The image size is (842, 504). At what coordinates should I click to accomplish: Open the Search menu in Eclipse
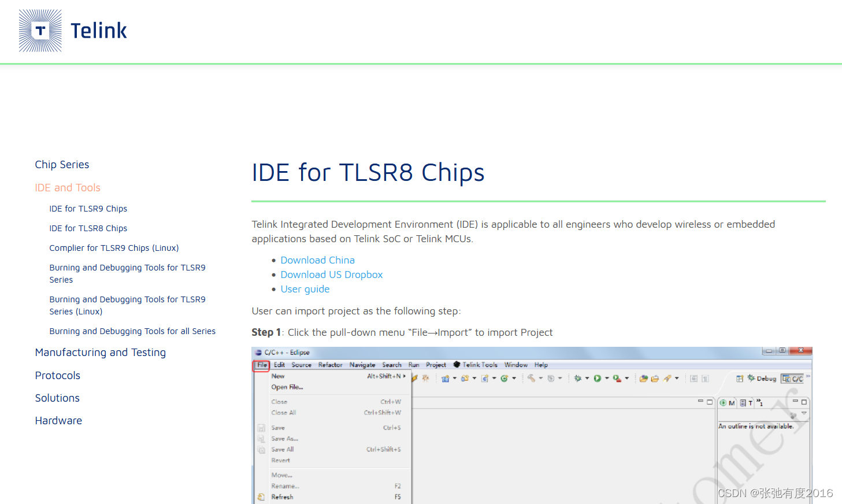click(x=392, y=365)
